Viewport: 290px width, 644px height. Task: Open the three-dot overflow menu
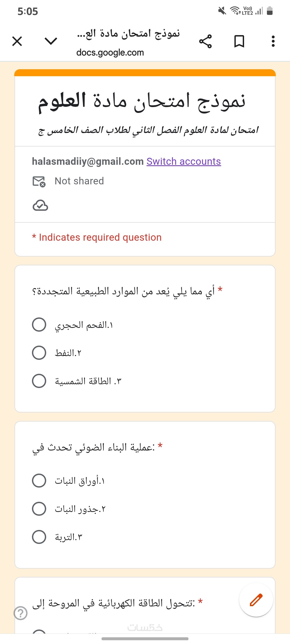(273, 41)
